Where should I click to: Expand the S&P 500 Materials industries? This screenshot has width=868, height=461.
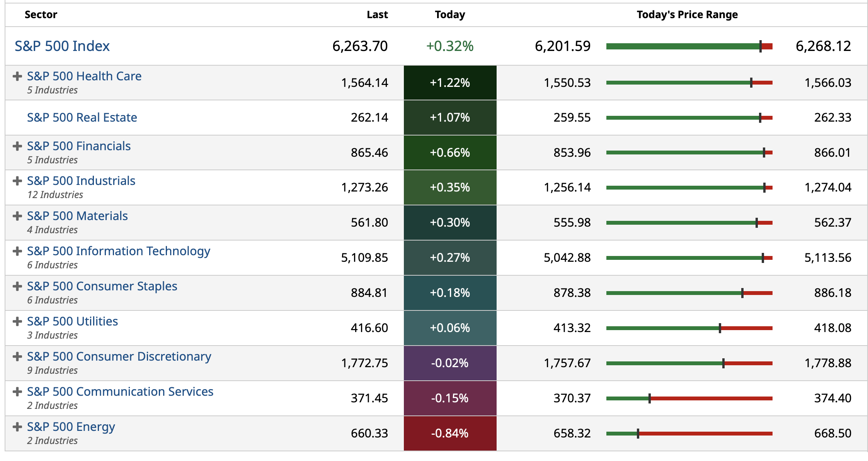tap(17, 216)
